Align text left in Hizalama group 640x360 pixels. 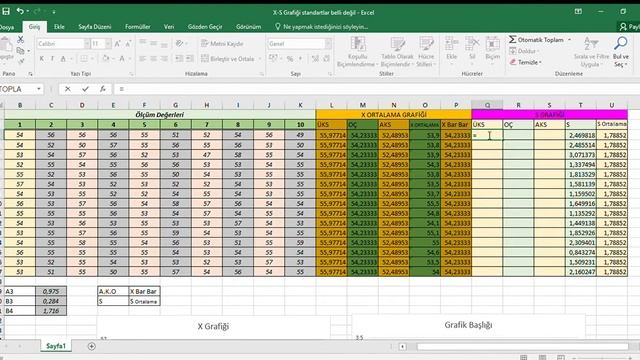pyautogui.click(x=143, y=59)
